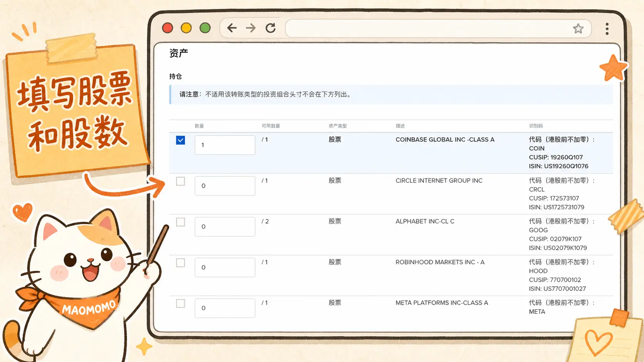
Task: Click CUSIP: 02079K107 text
Action: [555, 239]
